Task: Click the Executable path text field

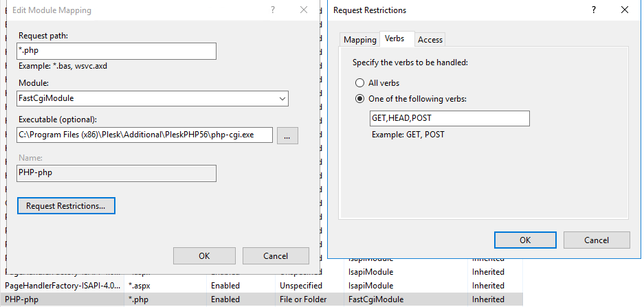Action: pos(145,135)
